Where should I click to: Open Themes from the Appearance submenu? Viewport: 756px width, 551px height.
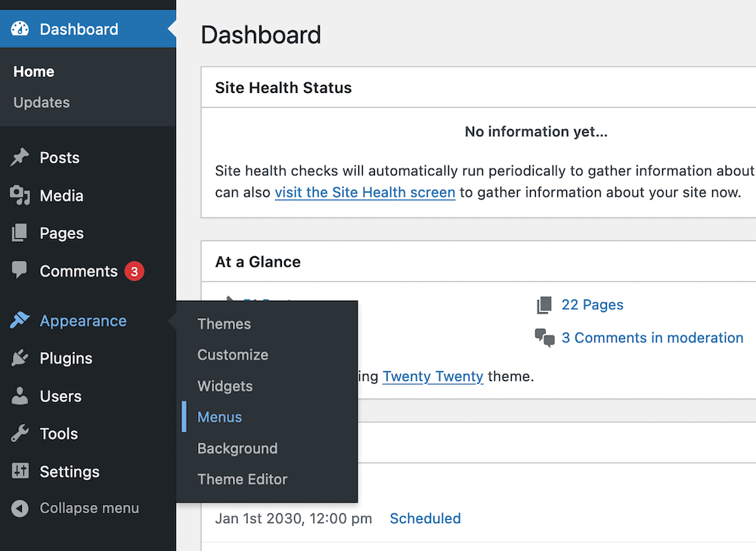coord(224,323)
